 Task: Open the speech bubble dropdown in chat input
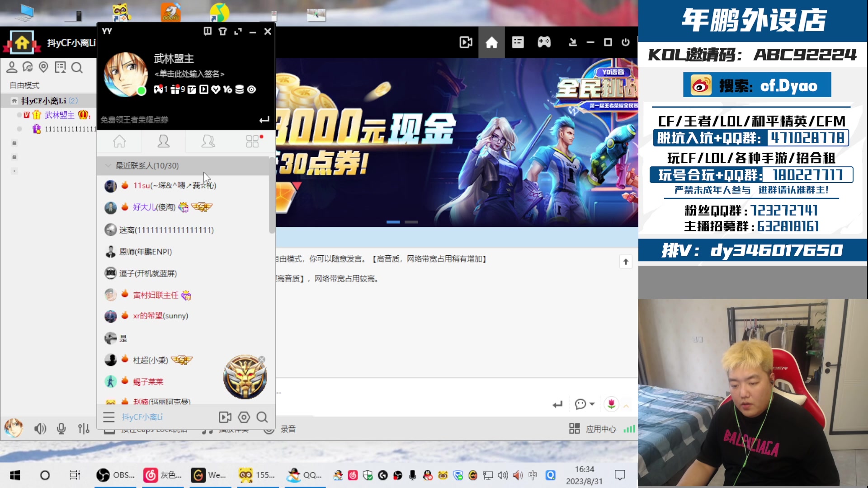click(584, 404)
